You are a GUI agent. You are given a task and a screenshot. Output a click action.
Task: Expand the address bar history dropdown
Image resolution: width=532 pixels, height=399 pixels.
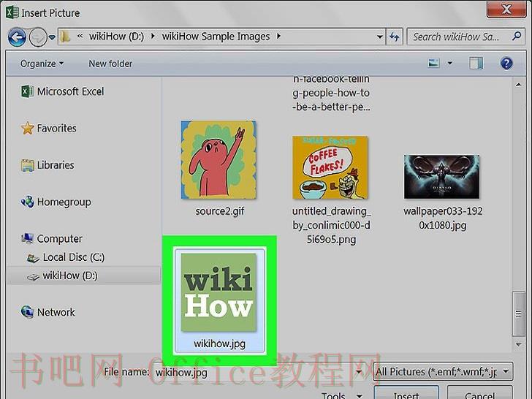(x=380, y=37)
